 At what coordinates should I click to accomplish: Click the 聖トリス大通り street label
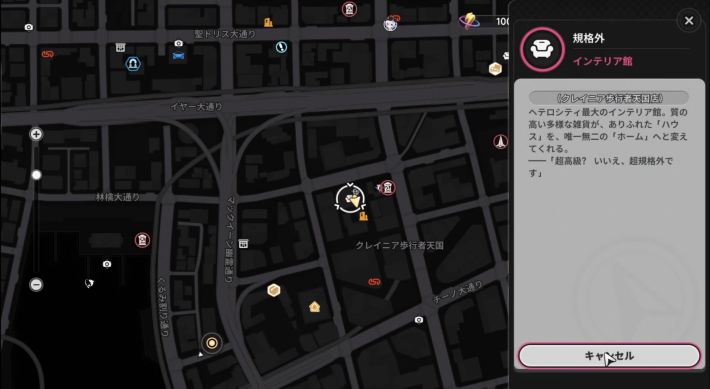click(x=225, y=34)
